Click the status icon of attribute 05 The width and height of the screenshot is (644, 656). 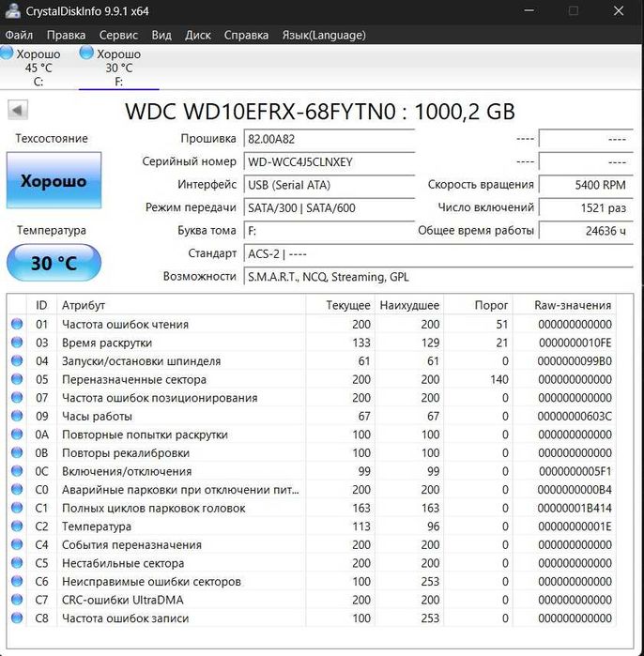coord(17,379)
